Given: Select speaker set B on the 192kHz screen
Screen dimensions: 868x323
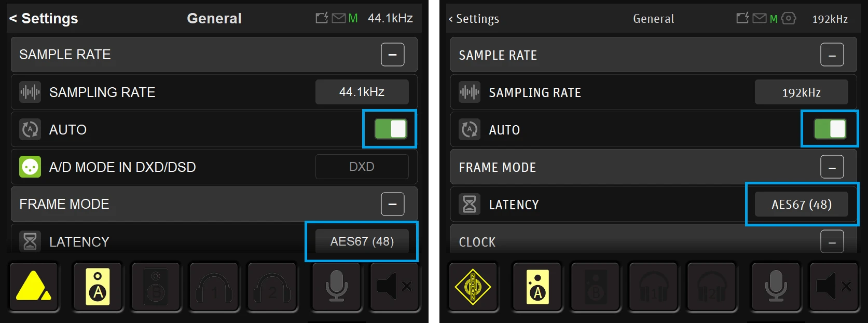Looking at the screenshot, I should [596, 286].
